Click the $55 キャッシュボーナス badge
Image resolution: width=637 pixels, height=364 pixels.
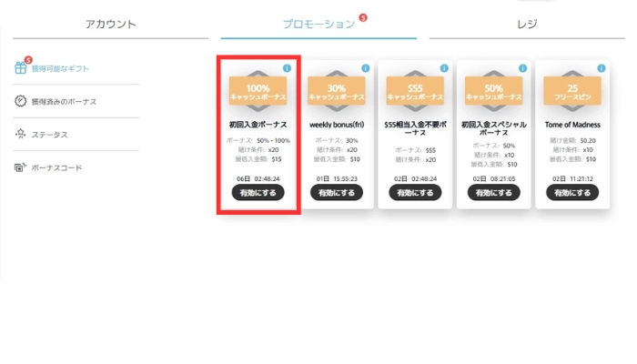pyautogui.click(x=415, y=91)
